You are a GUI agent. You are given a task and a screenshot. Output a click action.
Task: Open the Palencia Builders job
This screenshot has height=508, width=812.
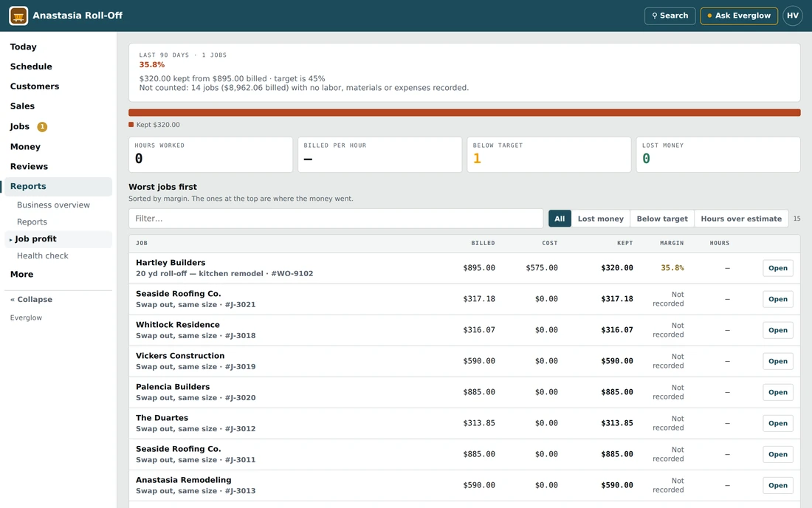[778, 392]
